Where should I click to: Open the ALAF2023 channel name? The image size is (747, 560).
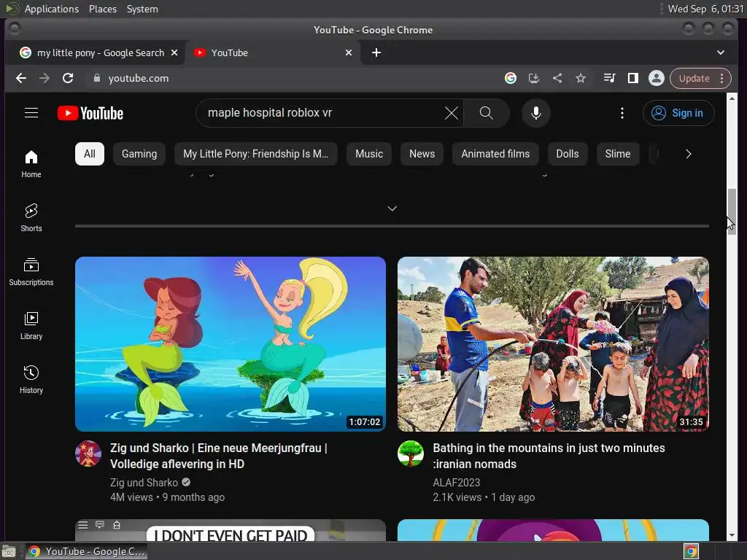coord(457,483)
